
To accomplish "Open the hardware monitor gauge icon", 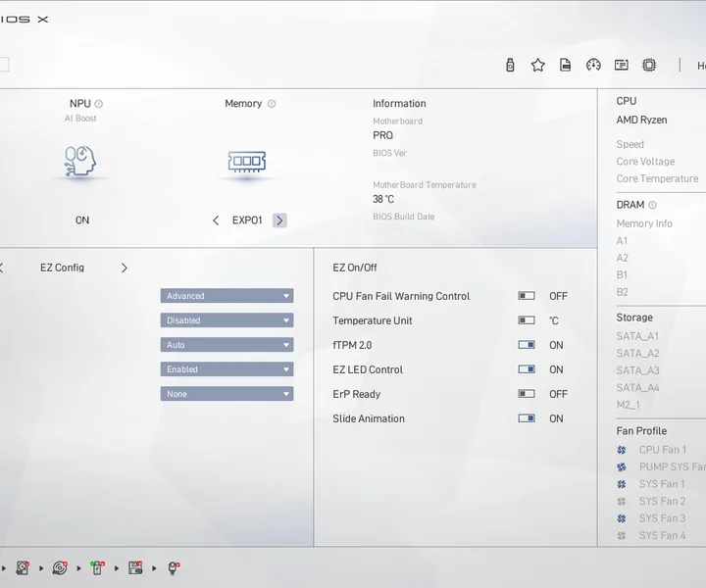I will pyautogui.click(x=593, y=66).
